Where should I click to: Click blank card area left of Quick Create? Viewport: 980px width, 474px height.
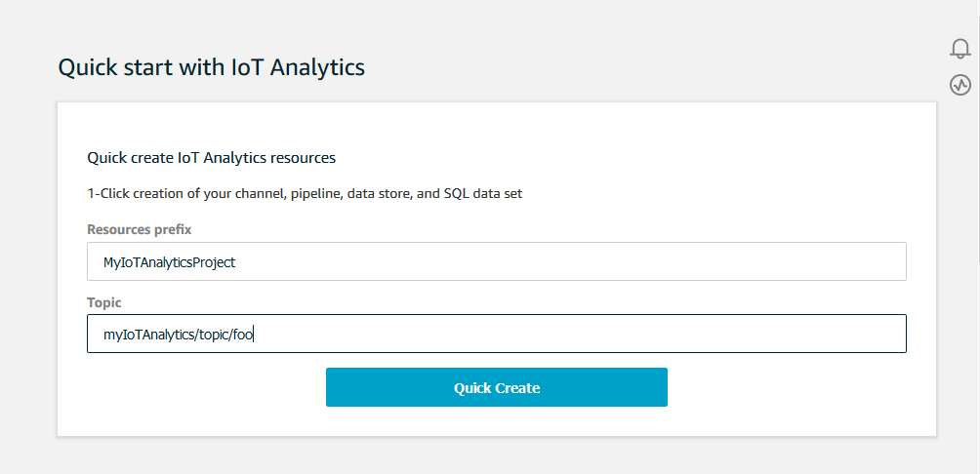click(195, 387)
